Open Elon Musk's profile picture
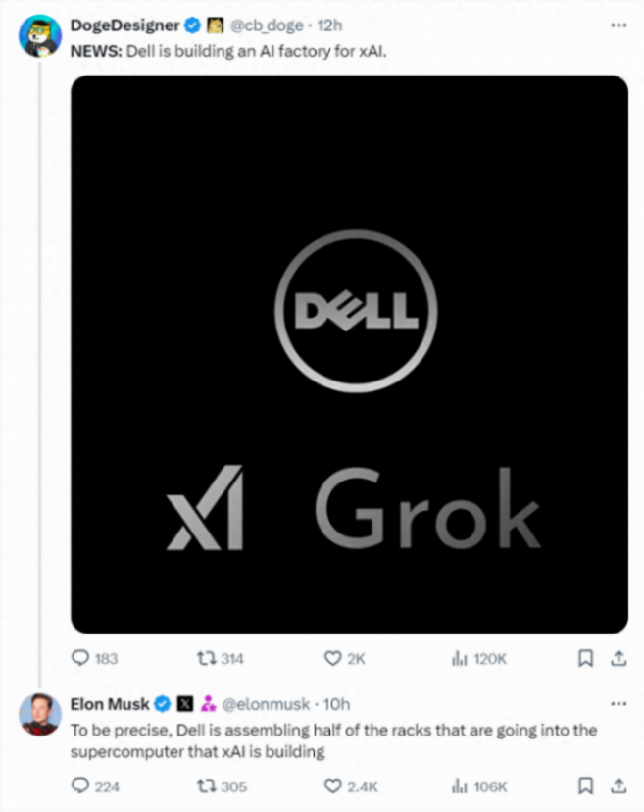The width and height of the screenshot is (644, 812). [x=39, y=715]
